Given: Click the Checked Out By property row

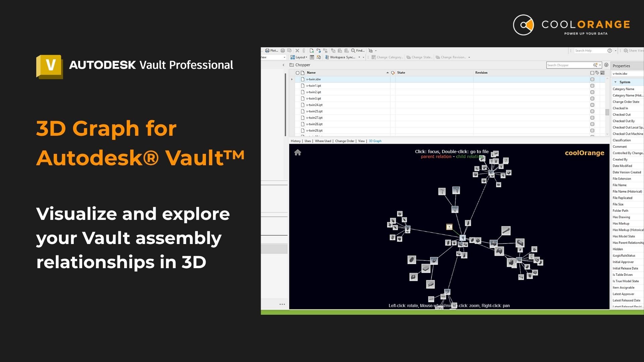Looking at the screenshot, I should click(x=628, y=121).
